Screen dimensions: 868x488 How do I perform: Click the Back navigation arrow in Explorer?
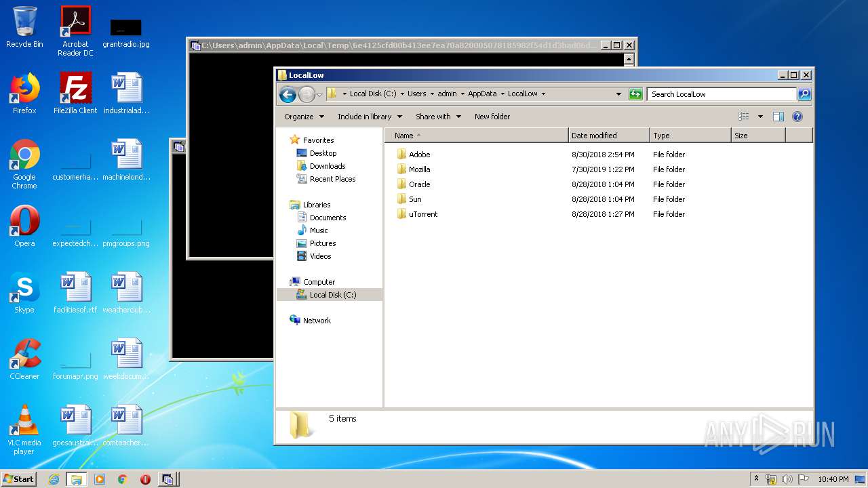coord(288,94)
